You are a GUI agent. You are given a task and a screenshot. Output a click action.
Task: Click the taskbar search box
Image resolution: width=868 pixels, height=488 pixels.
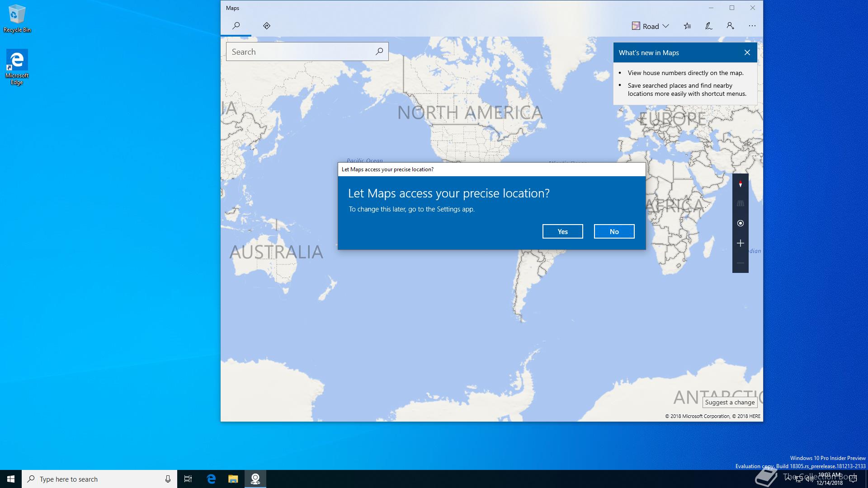[x=99, y=479]
